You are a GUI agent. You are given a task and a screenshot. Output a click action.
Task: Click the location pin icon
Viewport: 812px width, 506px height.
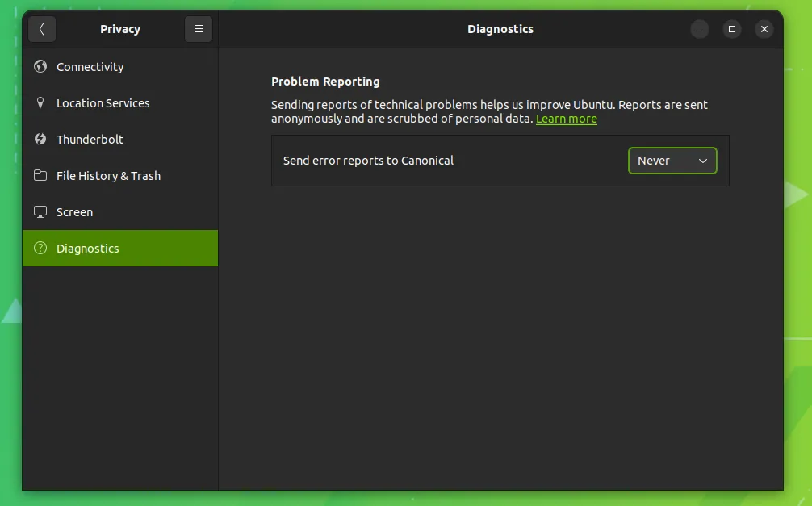point(40,103)
